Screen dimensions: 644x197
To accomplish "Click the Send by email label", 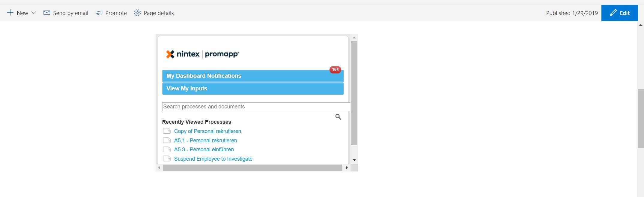I will [x=71, y=13].
